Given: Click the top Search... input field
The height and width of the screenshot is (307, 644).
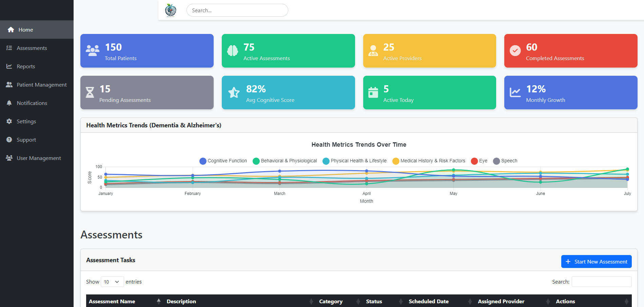Looking at the screenshot, I should pos(237,10).
